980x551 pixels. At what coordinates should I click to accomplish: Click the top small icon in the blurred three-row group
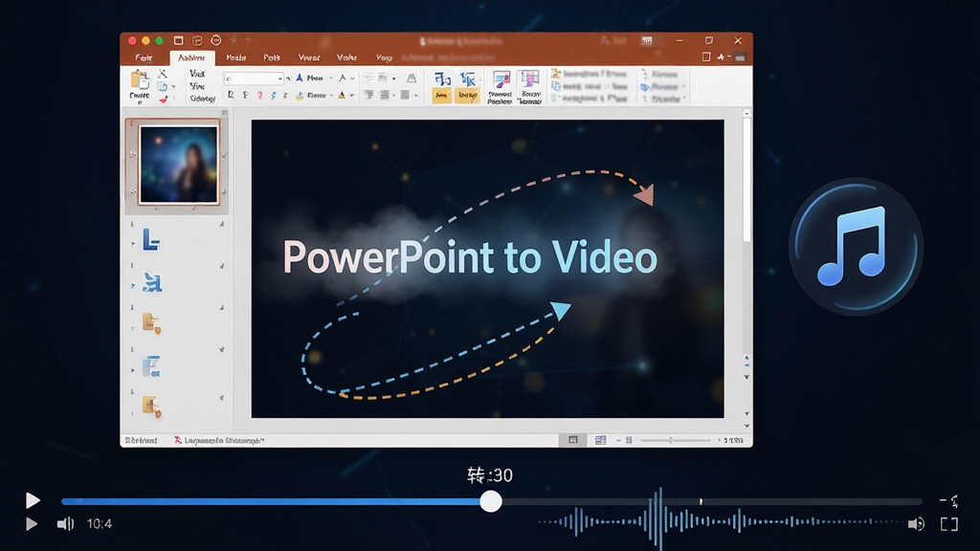tap(556, 74)
